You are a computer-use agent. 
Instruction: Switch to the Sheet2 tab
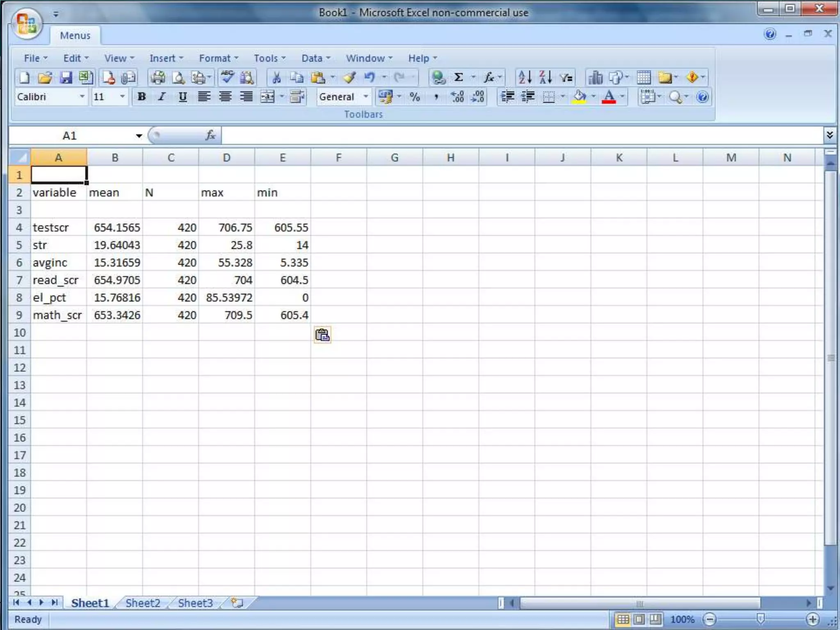coord(142,603)
